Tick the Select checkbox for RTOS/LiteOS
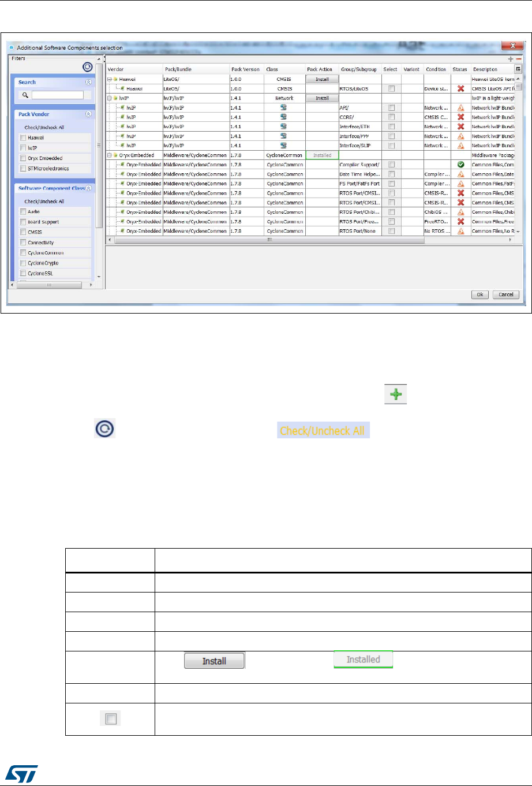This screenshot has width=532, height=786. coord(392,89)
